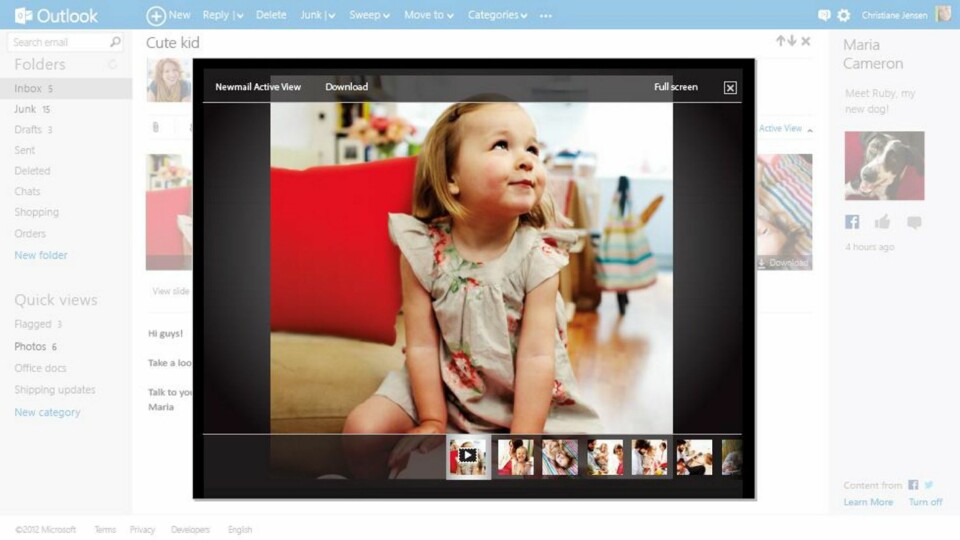Click the thumbs-up like icon
Screen dimensions: 960x540
click(882, 222)
